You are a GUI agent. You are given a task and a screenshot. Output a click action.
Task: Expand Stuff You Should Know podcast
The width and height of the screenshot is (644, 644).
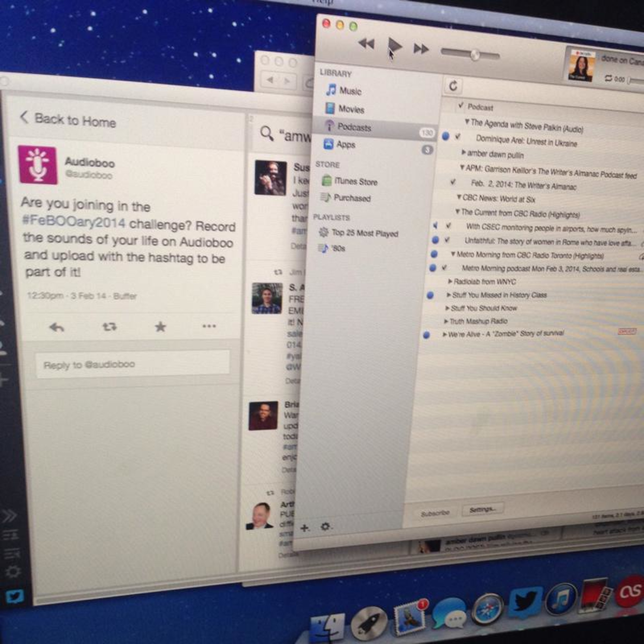(447, 308)
